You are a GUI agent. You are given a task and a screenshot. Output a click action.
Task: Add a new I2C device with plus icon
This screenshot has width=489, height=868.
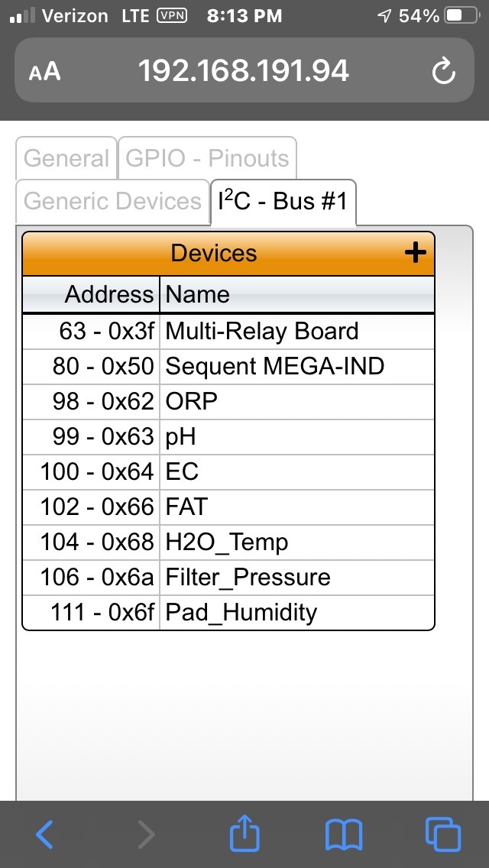click(416, 253)
